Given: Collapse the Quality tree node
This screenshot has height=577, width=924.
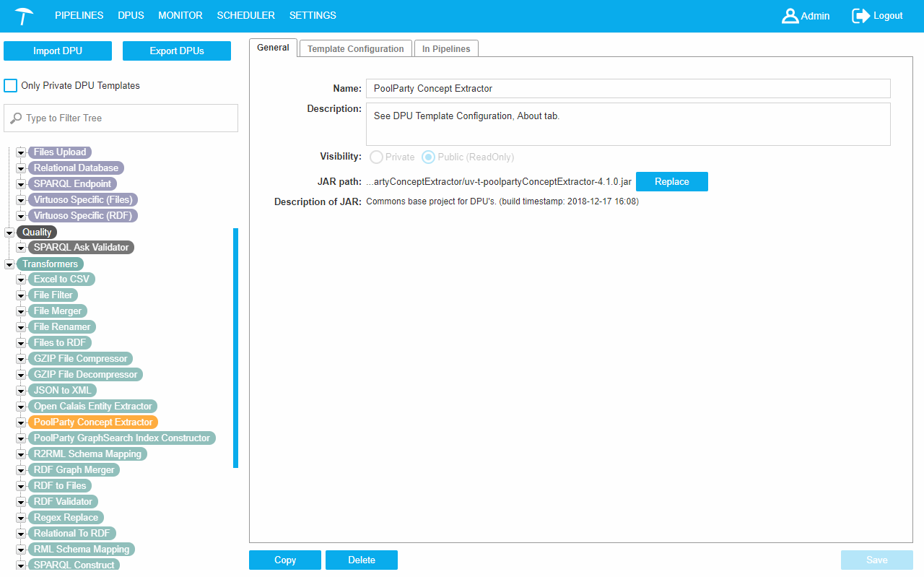Looking at the screenshot, I should [x=10, y=233].
